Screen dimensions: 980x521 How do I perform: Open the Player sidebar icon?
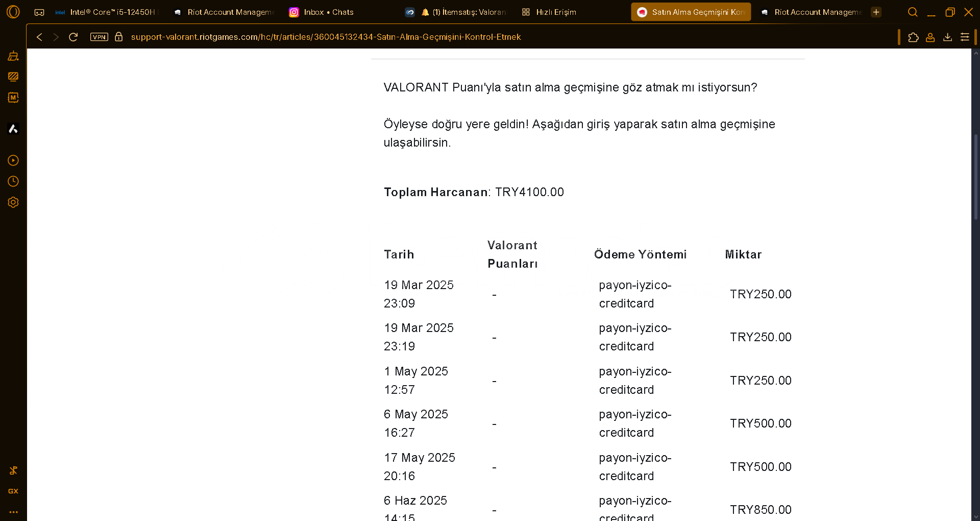(13, 160)
